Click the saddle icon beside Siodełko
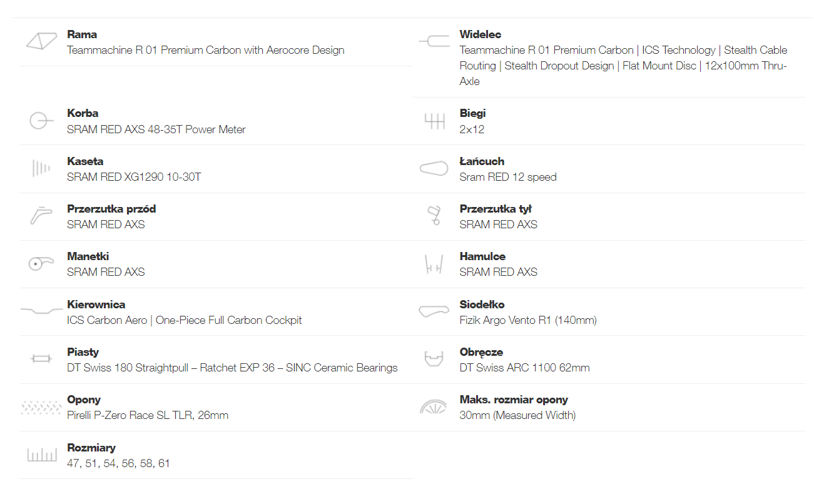 tap(434, 311)
